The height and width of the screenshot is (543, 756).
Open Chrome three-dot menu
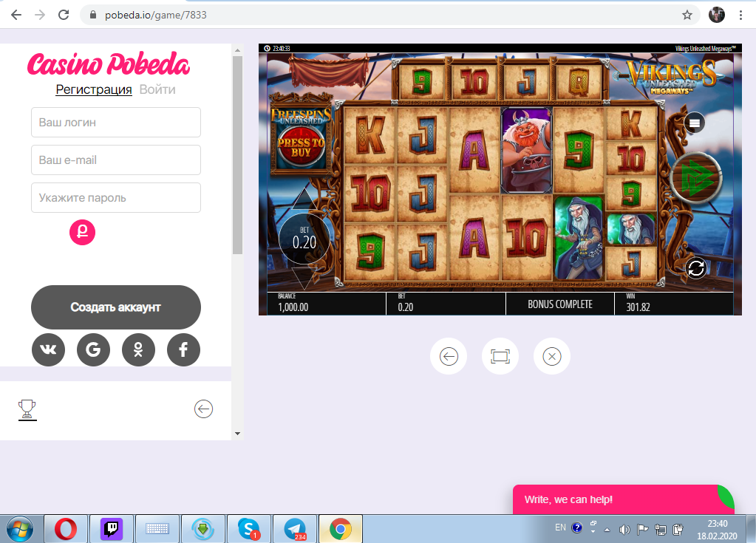point(740,15)
